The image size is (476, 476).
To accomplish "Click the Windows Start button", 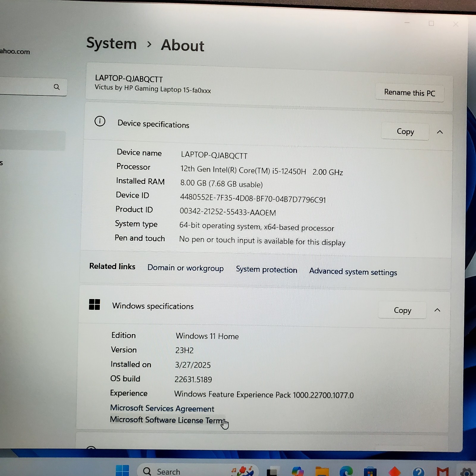I will [122, 471].
